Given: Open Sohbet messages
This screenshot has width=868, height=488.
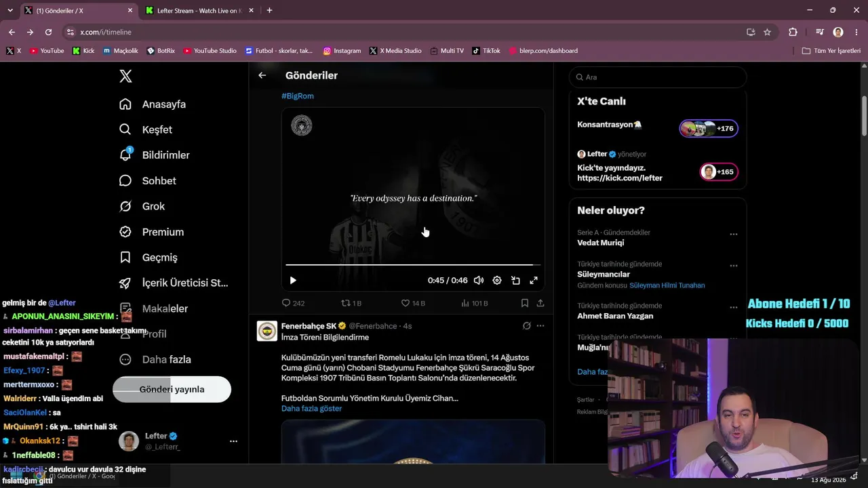Looking at the screenshot, I should 148,181.
